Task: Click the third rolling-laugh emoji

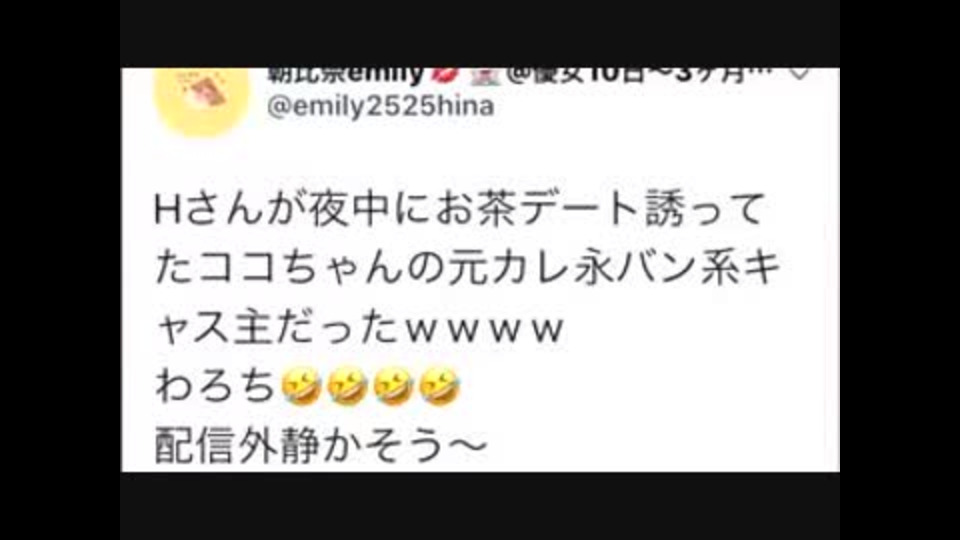Action: (x=393, y=388)
